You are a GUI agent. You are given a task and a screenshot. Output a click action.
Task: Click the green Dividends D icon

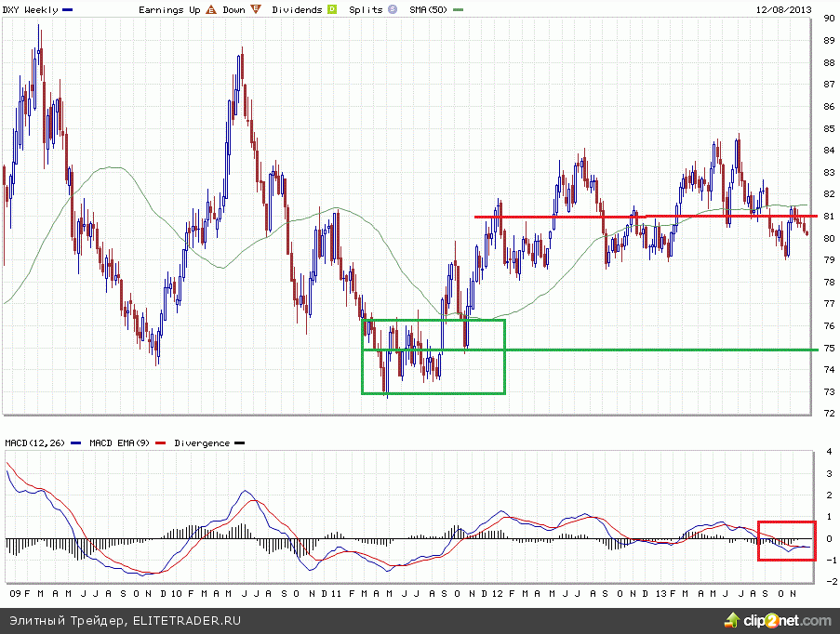pos(331,9)
